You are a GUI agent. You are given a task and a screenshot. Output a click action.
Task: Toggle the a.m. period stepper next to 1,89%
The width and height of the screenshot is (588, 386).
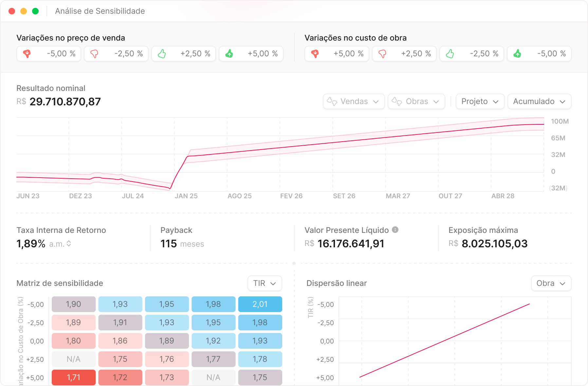click(69, 244)
